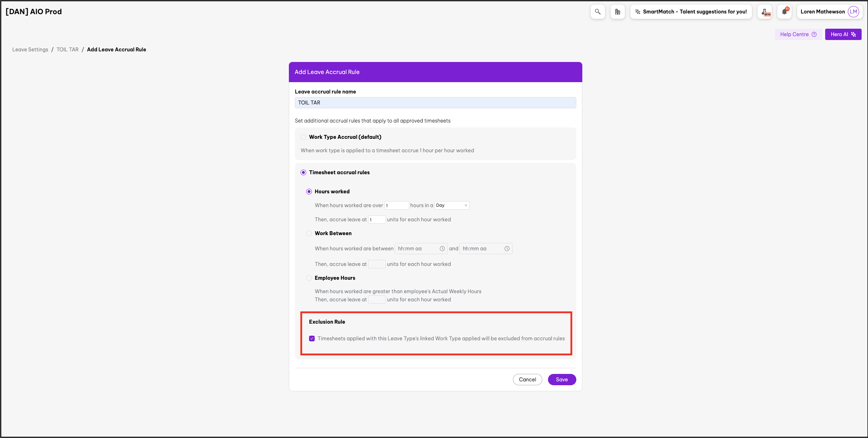Navigate to TOIL TAR breadcrumb
868x438 pixels.
67,50
